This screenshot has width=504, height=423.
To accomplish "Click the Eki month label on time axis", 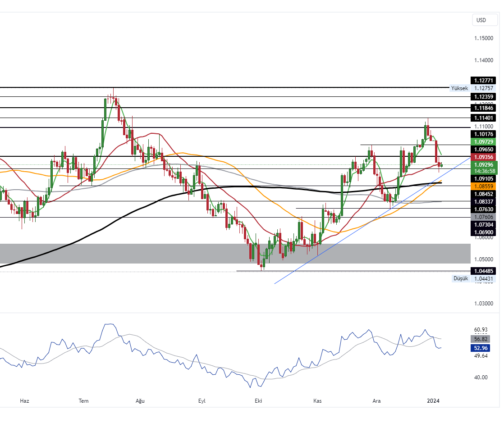I will tap(258, 400).
